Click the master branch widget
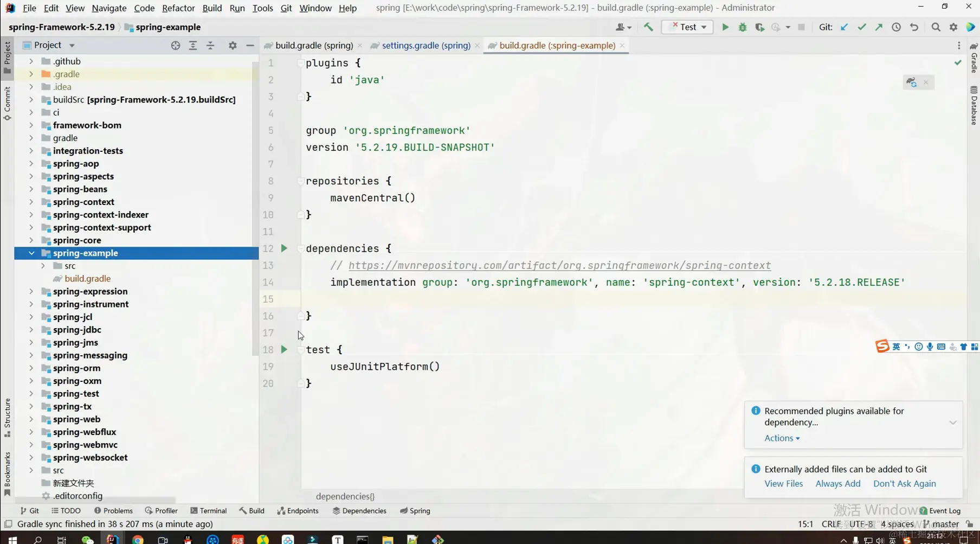The height and width of the screenshot is (544, 980). click(x=942, y=524)
